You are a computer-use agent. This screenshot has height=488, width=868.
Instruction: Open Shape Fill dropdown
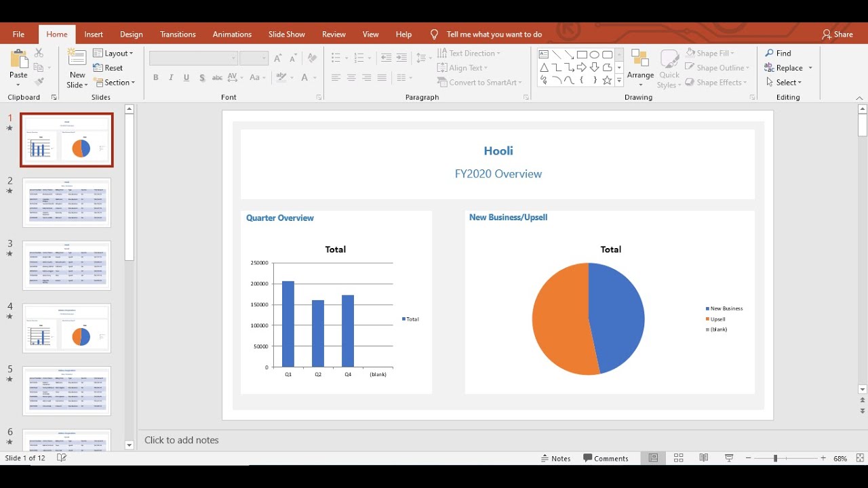pyautogui.click(x=710, y=53)
